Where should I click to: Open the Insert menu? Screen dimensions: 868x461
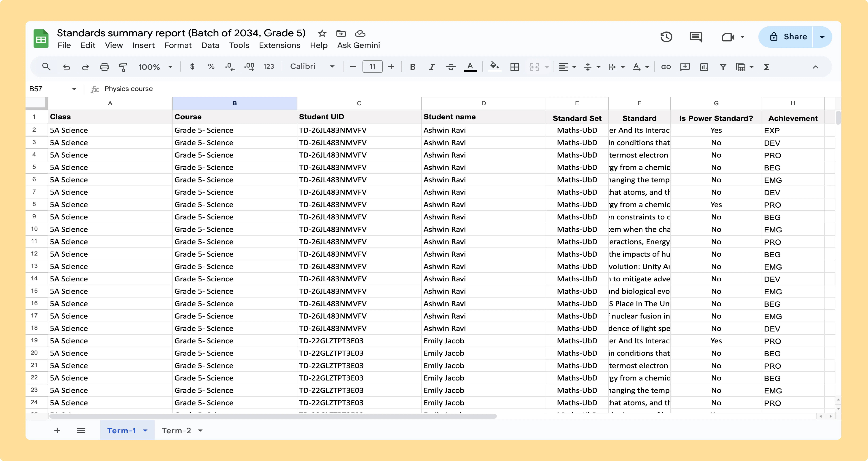[x=144, y=45]
